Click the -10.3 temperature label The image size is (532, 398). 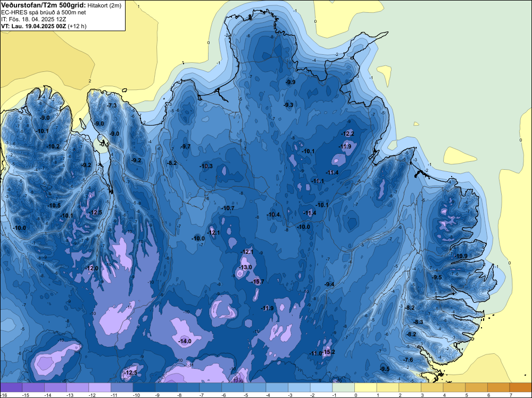[206, 166]
